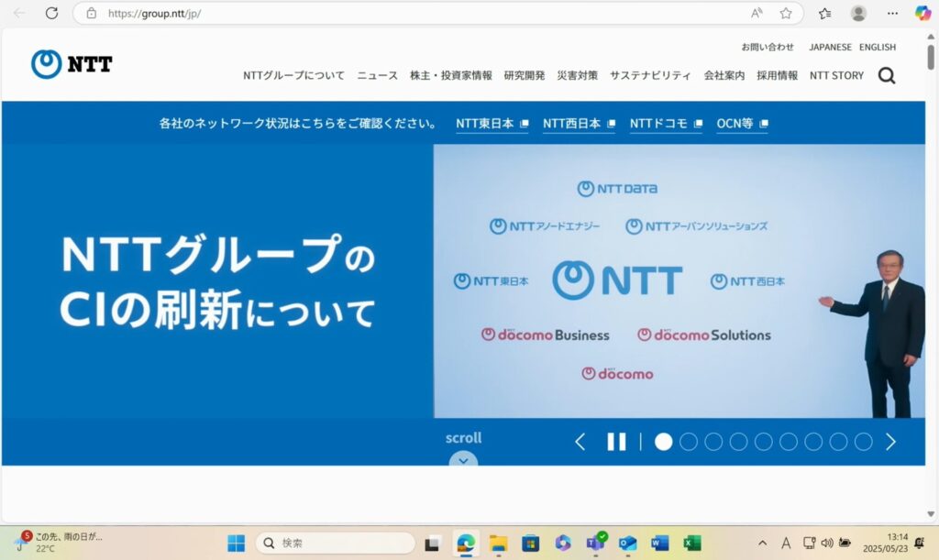Click the scroll down chevron button
This screenshot has width=939, height=560.
click(463, 459)
